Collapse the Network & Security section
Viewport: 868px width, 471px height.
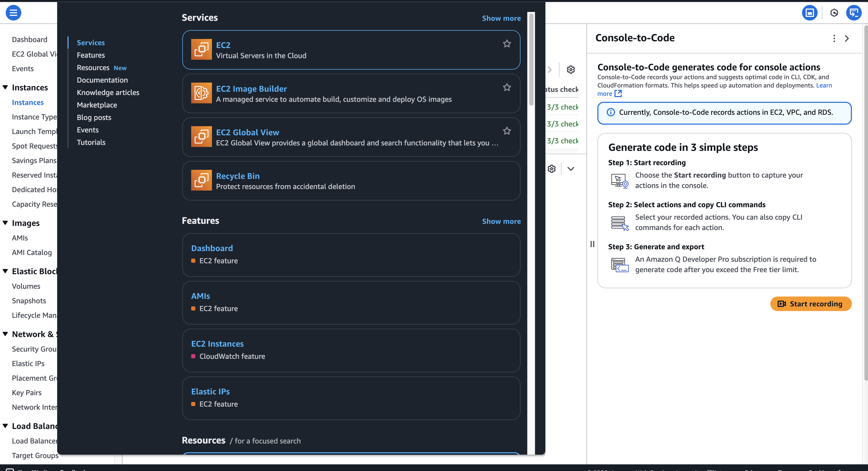point(5,334)
